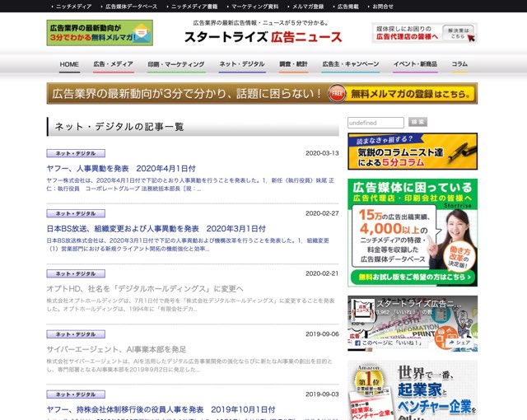
Task: Click Facebook いいね button in widget
Action: coord(388,343)
